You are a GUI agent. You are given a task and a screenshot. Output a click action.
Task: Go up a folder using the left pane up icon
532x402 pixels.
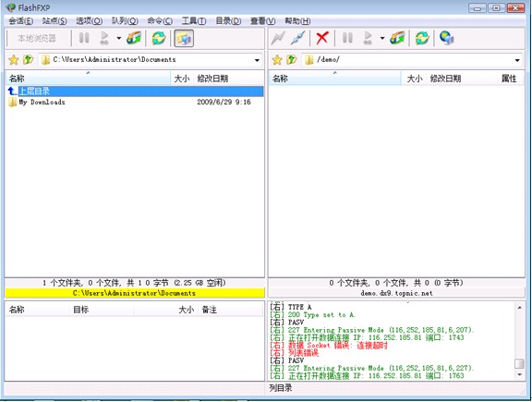click(28, 60)
